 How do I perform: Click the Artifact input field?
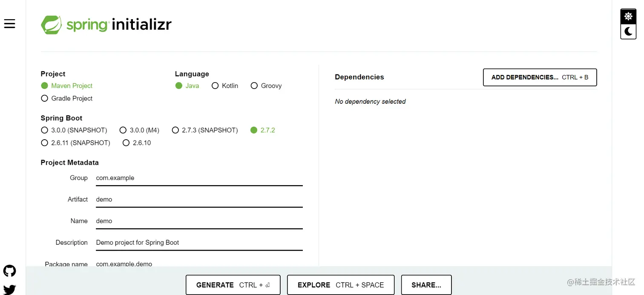pyautogui.click(x=199, y=199)
